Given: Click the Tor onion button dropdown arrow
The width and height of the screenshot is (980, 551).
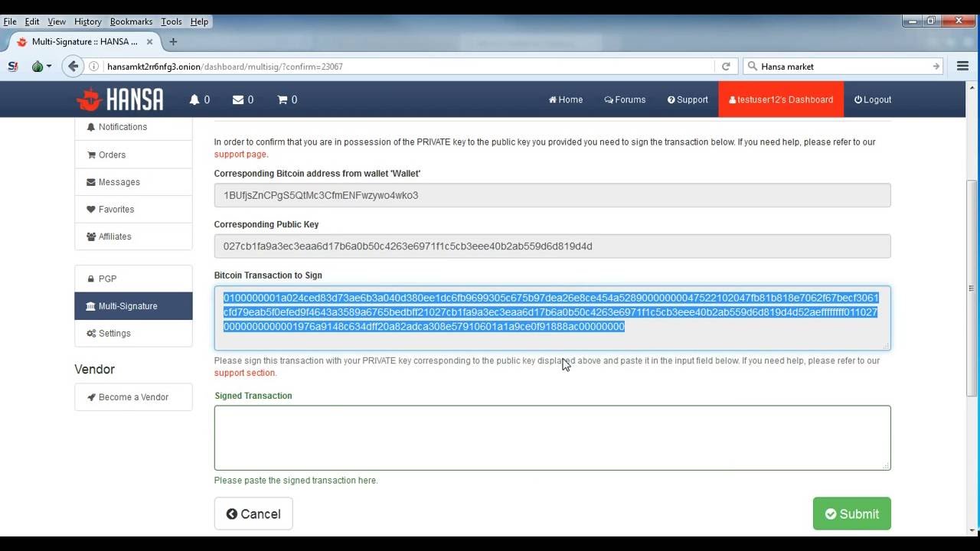Looking at the screenshot, I should (49, 67).
